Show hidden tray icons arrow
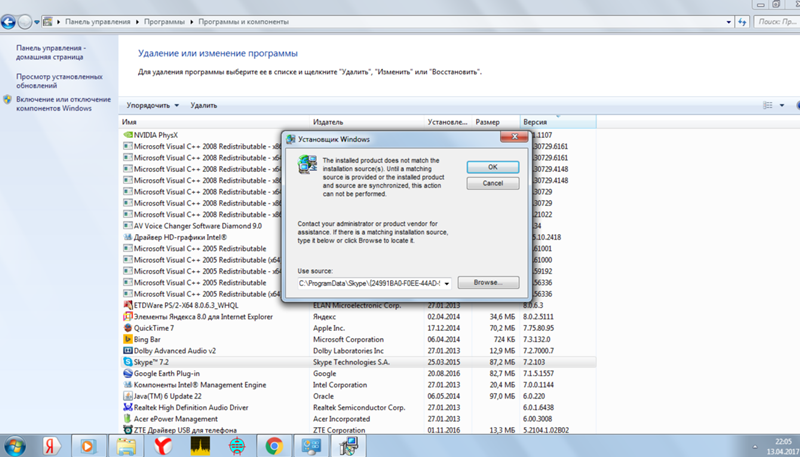The width and height of the screenshot is (800, 457). pyautogui.click(x=755, y=446)
